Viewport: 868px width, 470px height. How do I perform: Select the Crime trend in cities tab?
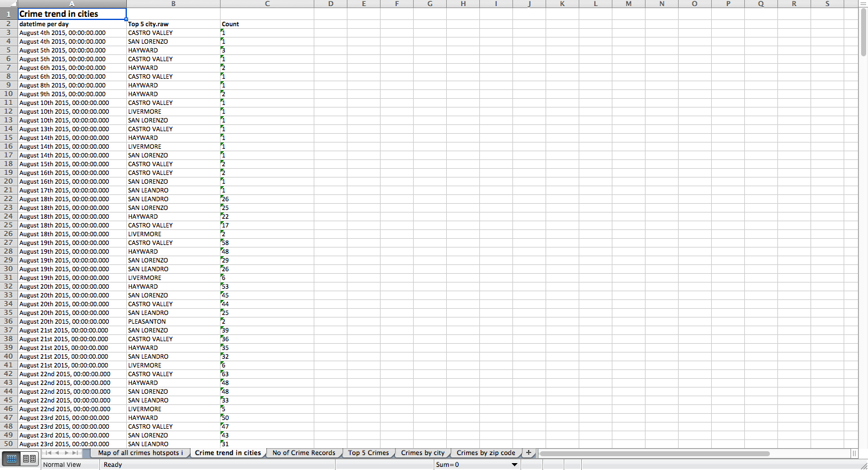(228, 452)
